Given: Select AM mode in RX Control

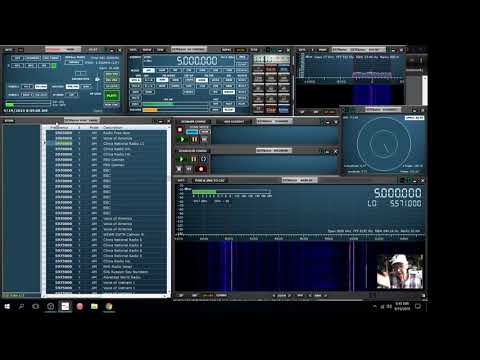Looking at the screenshot, I should click(149, 70).
